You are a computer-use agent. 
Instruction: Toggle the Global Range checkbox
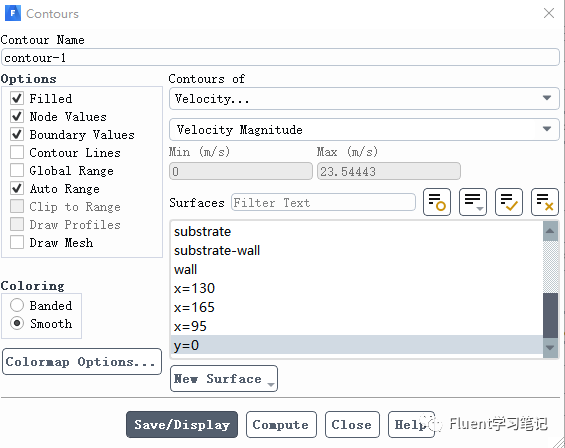pos(17,170)
